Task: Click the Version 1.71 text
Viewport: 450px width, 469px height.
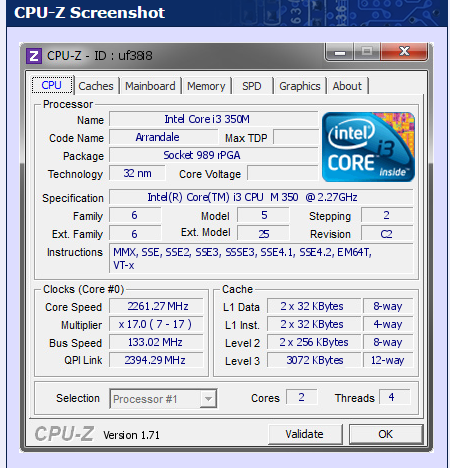Action: [131, 435]
